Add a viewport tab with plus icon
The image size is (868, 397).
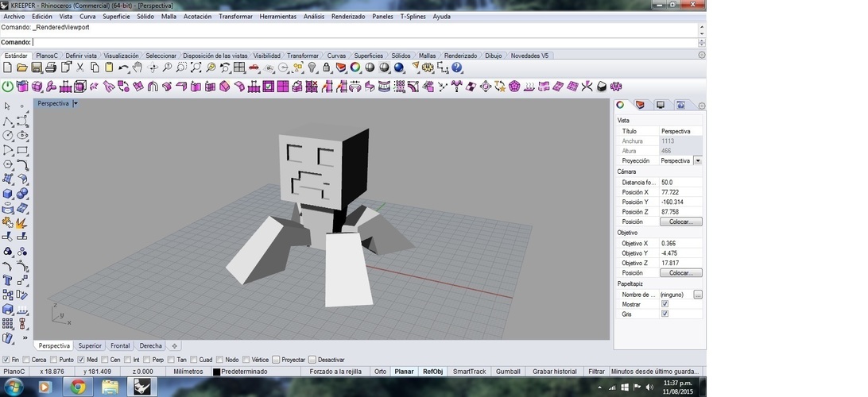point(174,345)
